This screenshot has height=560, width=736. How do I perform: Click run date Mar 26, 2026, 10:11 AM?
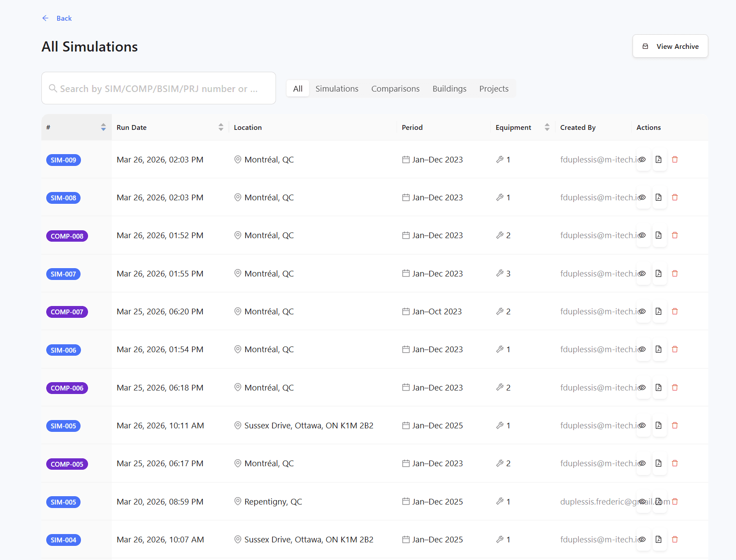point(160,425)
